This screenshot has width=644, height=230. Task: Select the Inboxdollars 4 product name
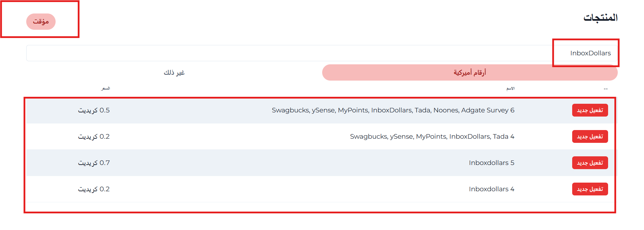(491, 189)
